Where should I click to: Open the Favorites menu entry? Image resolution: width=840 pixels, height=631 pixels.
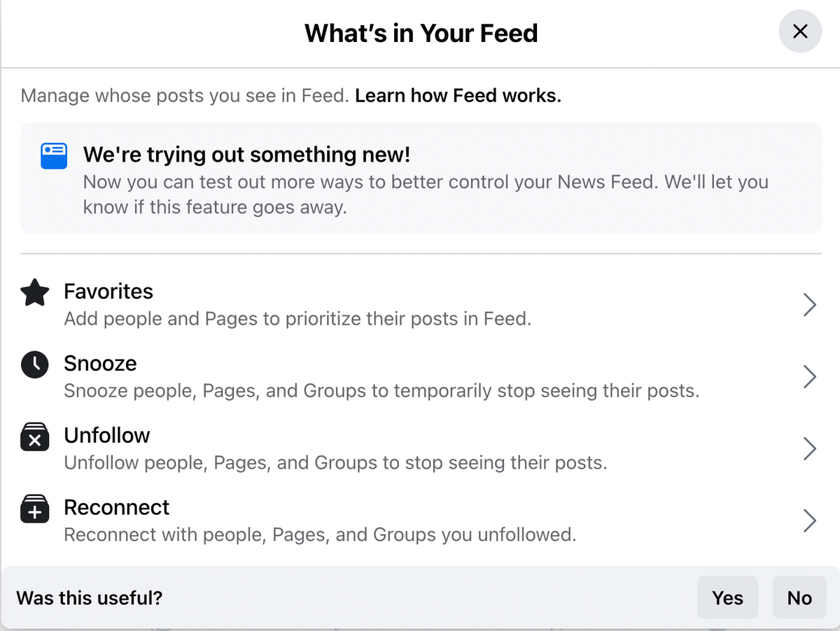tap(420, 305)
